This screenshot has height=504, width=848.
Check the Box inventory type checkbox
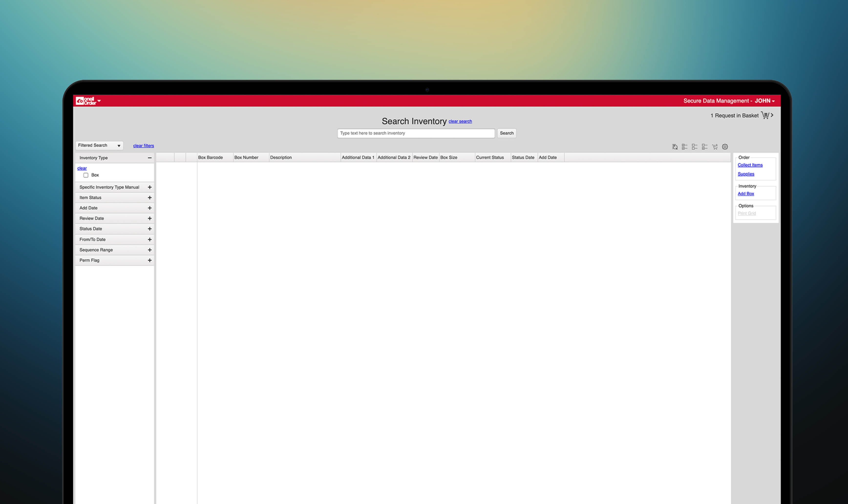point(86,175)
